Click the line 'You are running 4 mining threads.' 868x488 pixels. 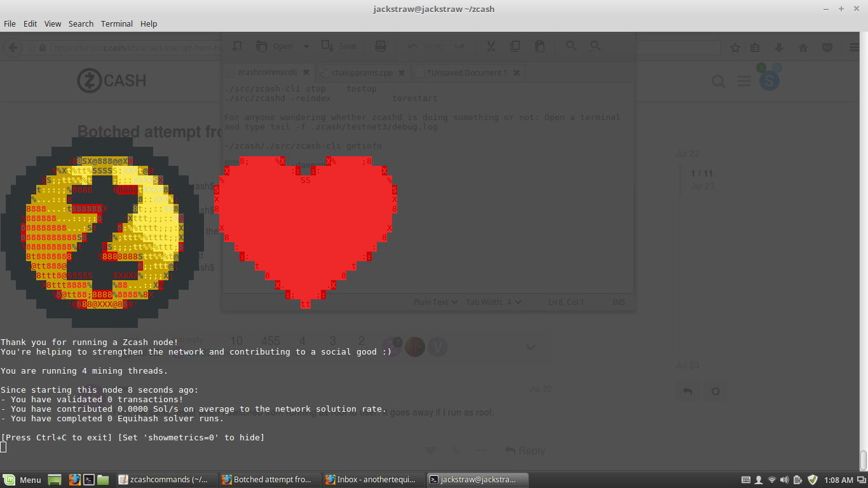click(85, 370)
